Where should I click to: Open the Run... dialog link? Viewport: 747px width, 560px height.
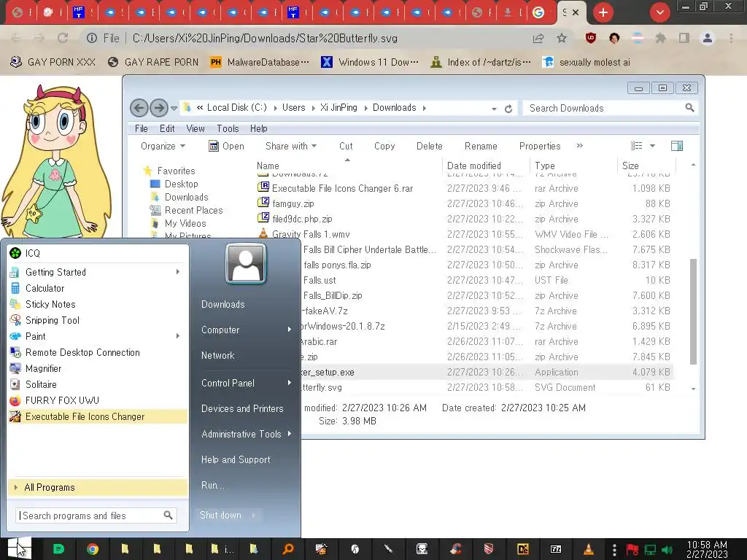pos(212,485)
